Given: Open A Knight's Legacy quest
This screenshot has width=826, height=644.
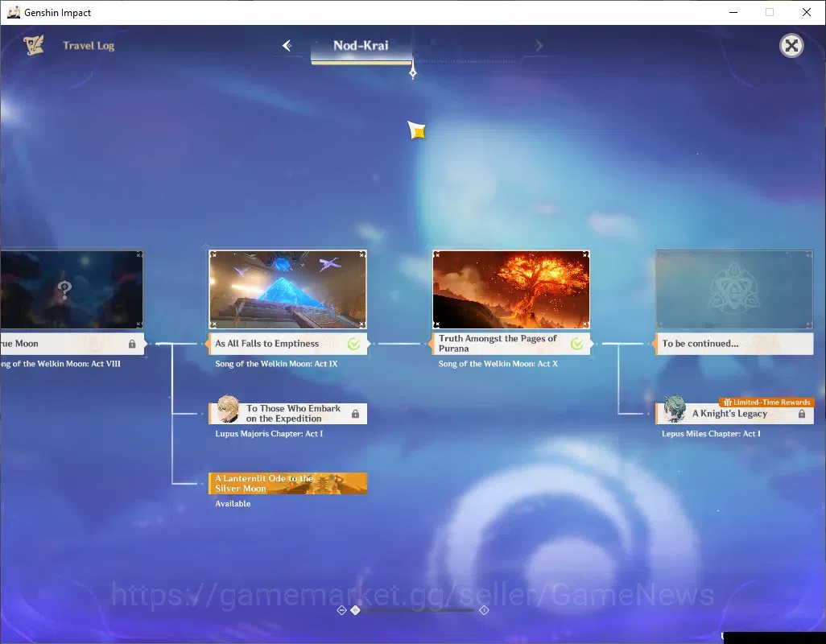Looking at the screenshot, I should pyautogui.click(x=734, y=413).
